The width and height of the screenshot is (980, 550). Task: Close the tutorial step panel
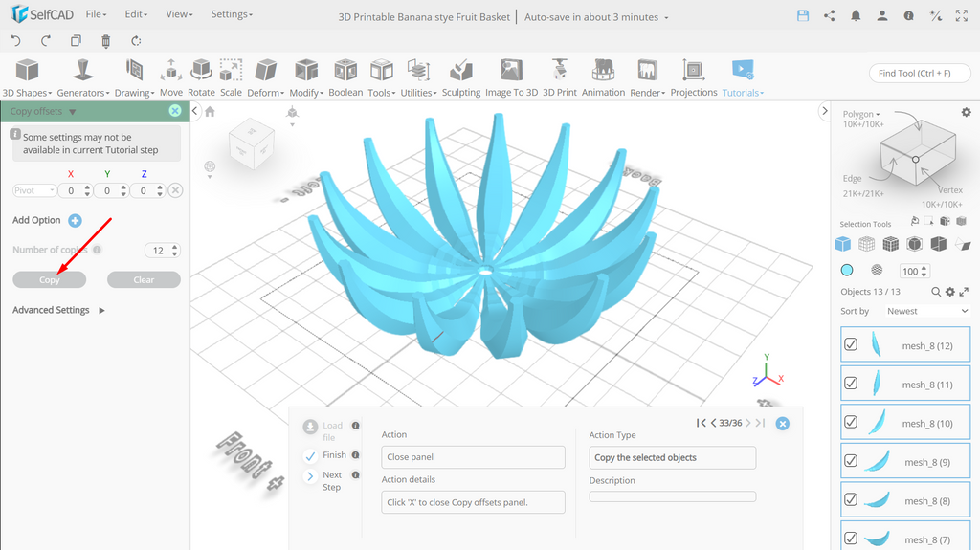tap(783, 424)
